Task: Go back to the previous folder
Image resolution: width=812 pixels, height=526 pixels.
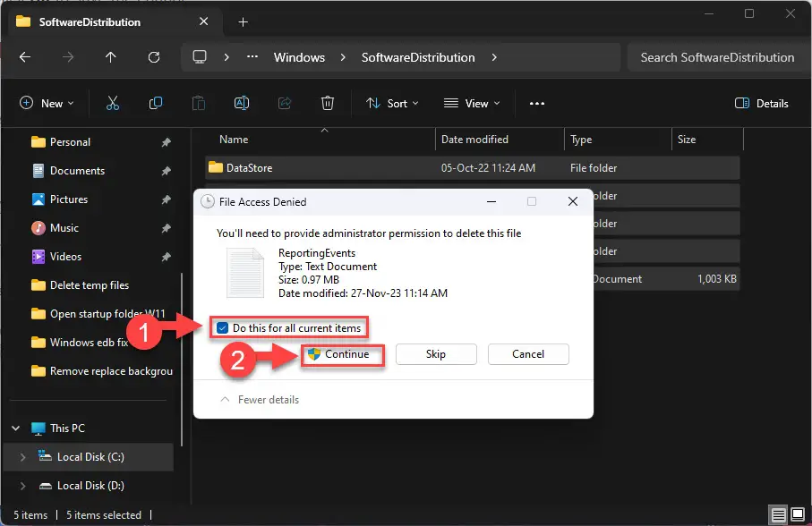Action: pos(25,57)
